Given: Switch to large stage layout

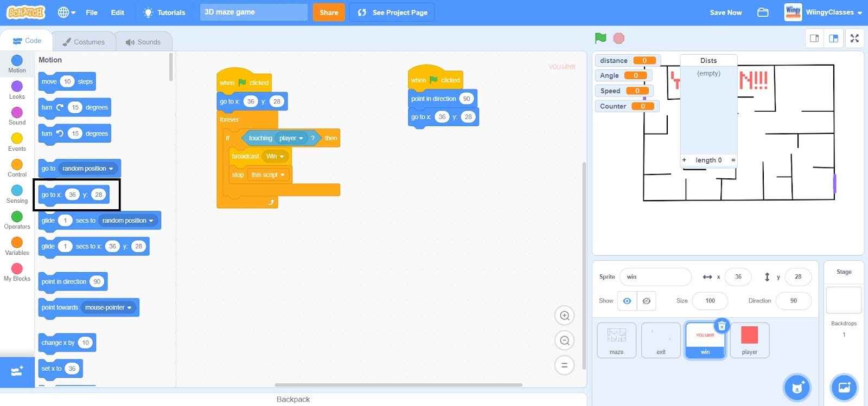Looking at the screenshot, I should [833, 38].
